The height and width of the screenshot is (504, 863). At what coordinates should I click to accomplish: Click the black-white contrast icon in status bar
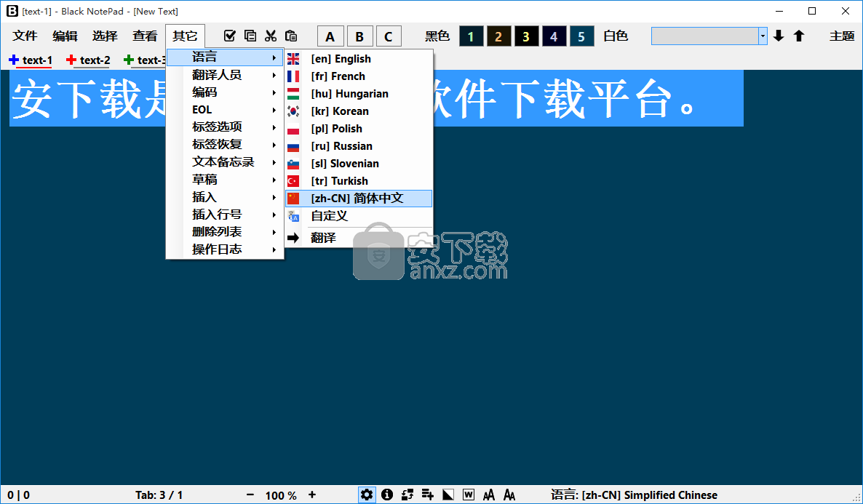pyautogui.click(x=448, y=495)
